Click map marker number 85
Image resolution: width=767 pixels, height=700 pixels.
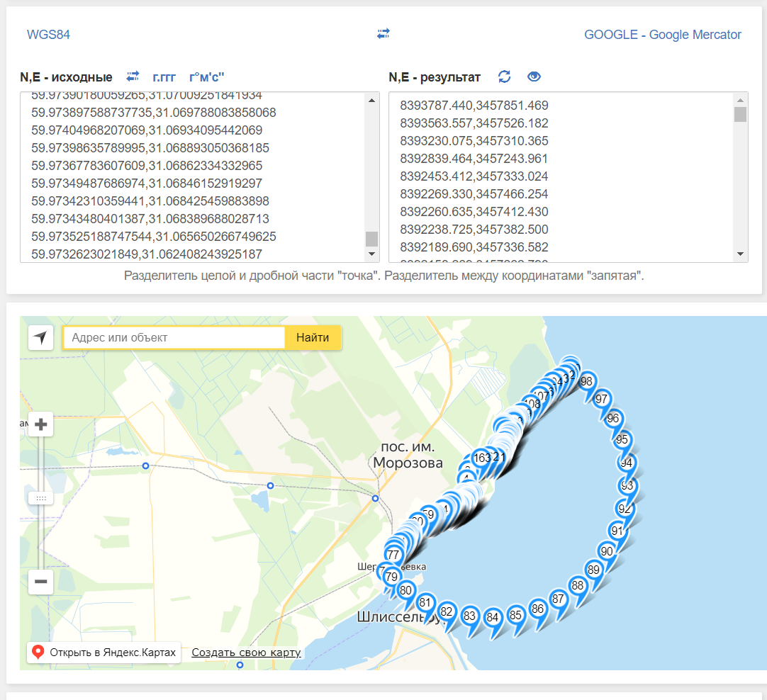click(x=515, y=615)
